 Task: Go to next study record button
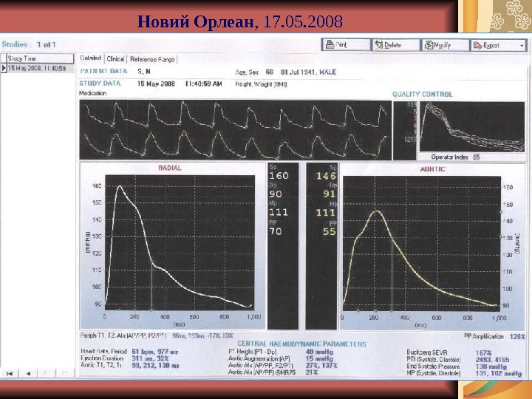point(47,373)
